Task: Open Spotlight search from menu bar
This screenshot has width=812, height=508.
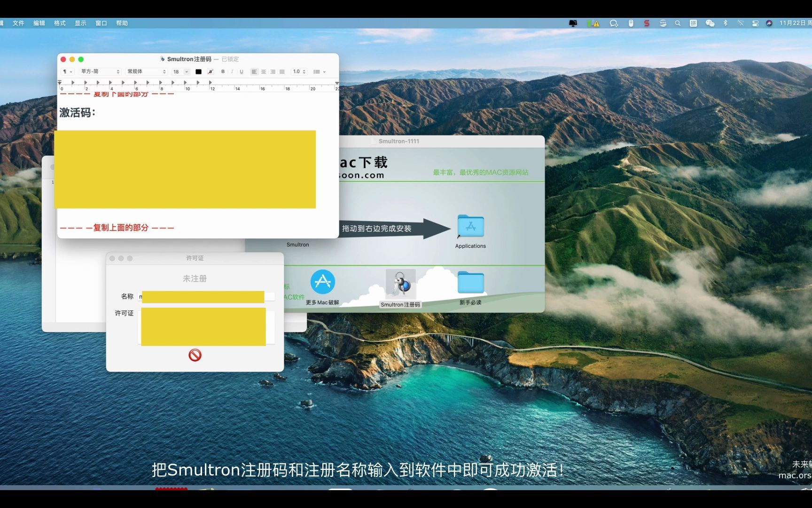Action: (x=678, y=23)
